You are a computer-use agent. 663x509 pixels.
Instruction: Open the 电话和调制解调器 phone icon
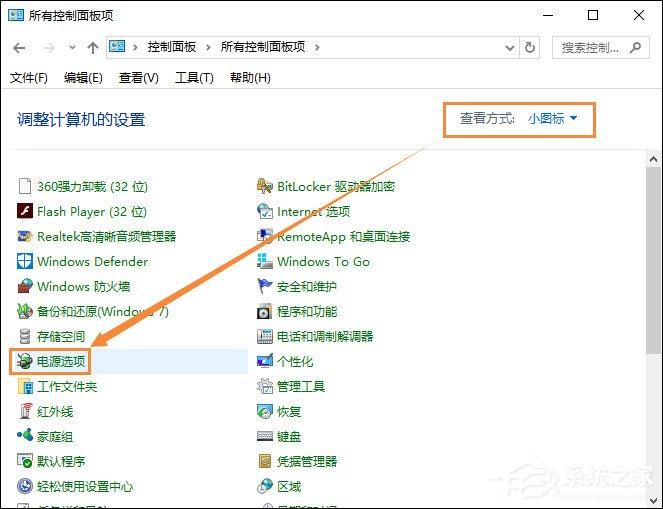[x=265, y=336]
